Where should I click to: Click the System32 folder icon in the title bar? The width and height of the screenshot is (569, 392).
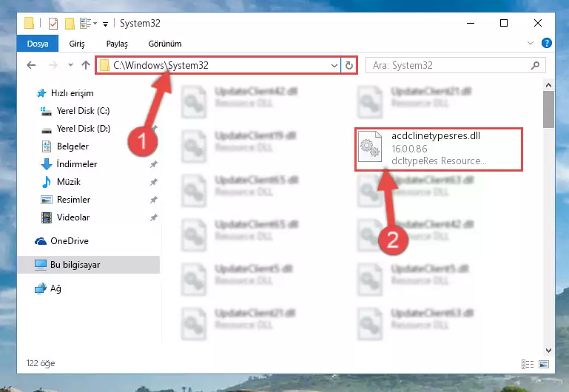(29, 23)
